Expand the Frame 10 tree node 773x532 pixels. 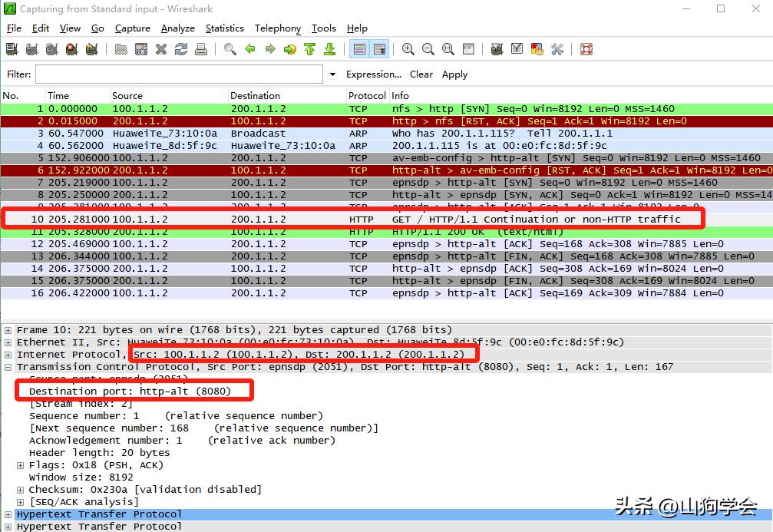pos(8,330)
